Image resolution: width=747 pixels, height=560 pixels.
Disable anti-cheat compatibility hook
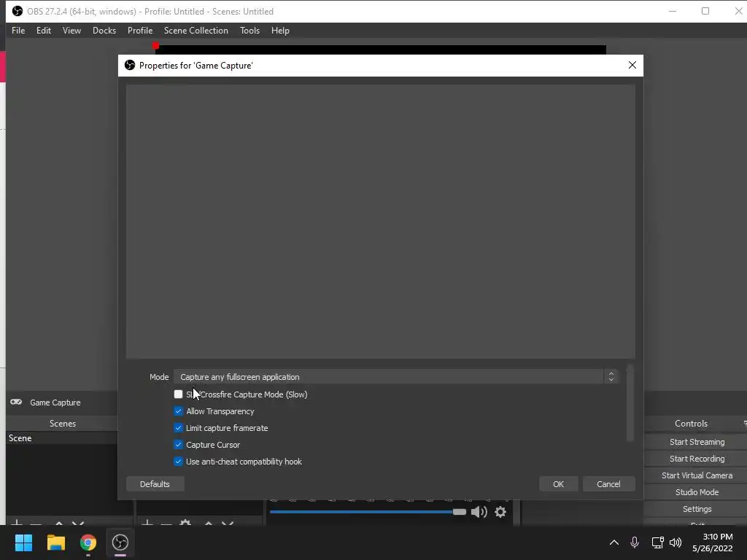tap(178, 462)
